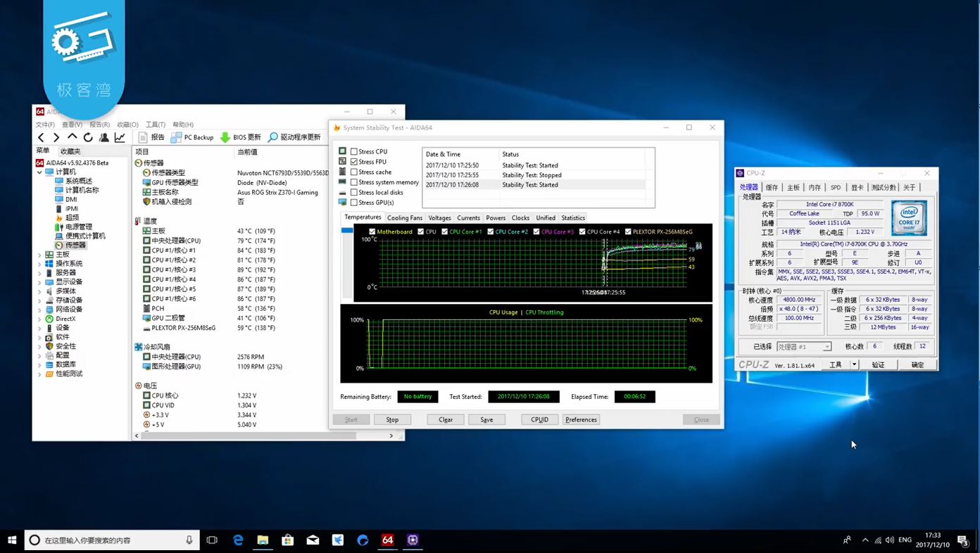Click the Preferences button
This screenshot has height=553, width=980.
tap(581, 419)
